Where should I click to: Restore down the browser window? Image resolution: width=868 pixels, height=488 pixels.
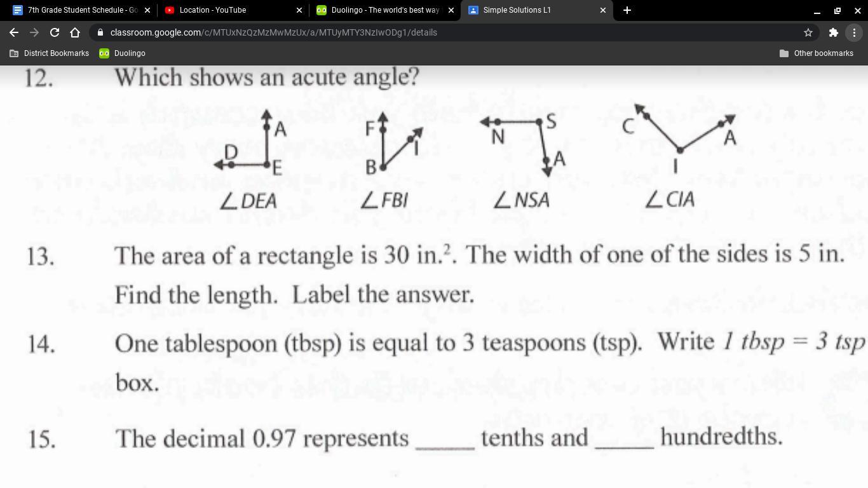tap(837, 10)
